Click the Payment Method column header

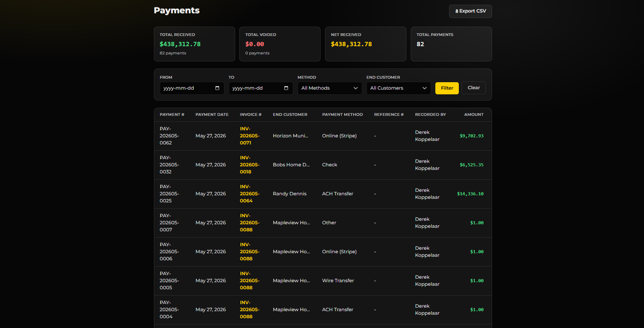[343, 115]
